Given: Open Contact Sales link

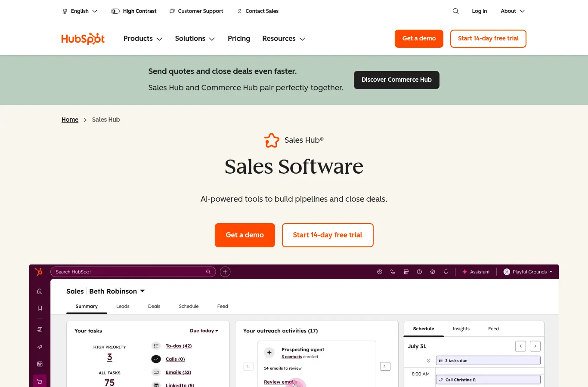Looking at the screenshot, I should click(258, 11).
